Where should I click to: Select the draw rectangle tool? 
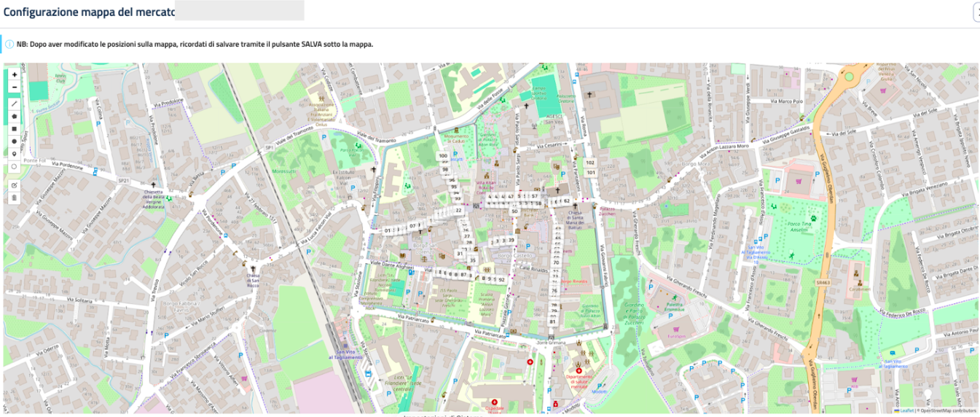tap(15, 129)
